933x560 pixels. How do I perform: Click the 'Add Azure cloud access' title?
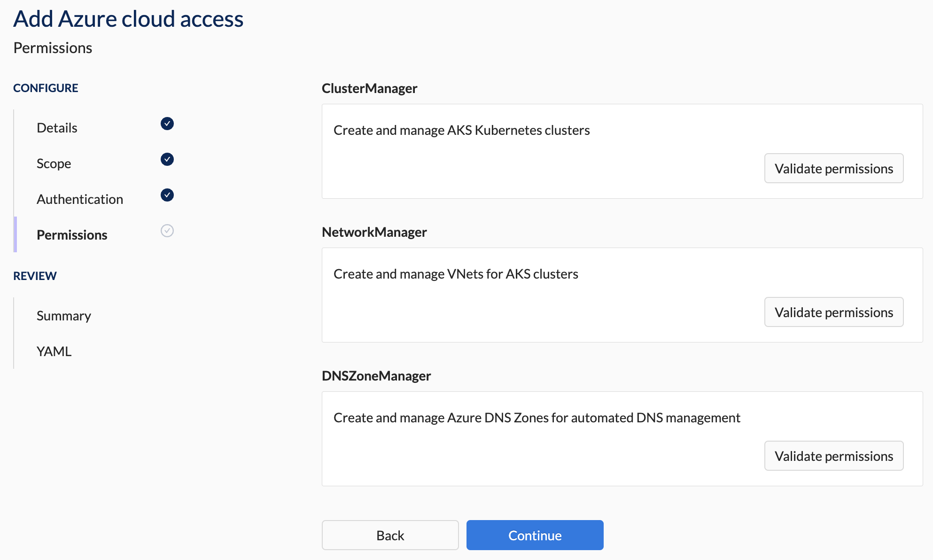(x=128, y=19)
